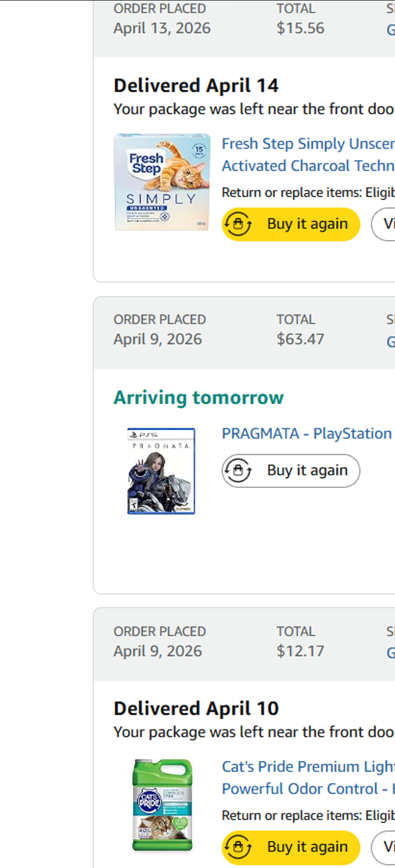Click the cut-off button next to Fresh Step's Buy it again
Image resolution: width=395 pixels, height=868 pixels.
click(385, 224)
